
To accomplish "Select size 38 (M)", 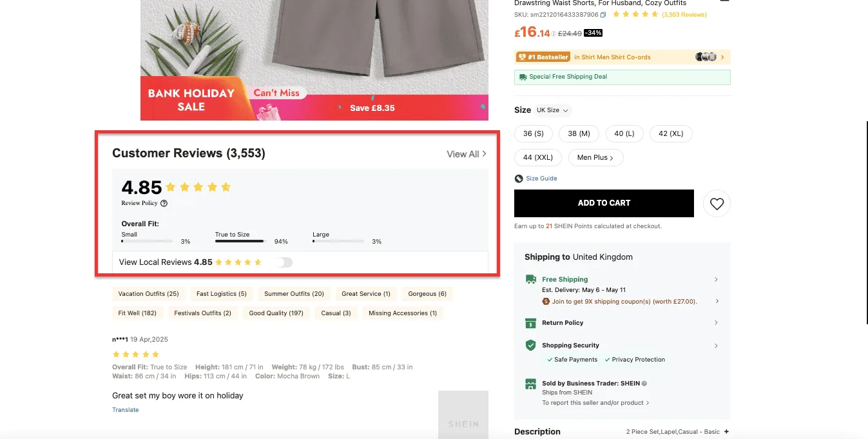I will (x=579, y=133).
